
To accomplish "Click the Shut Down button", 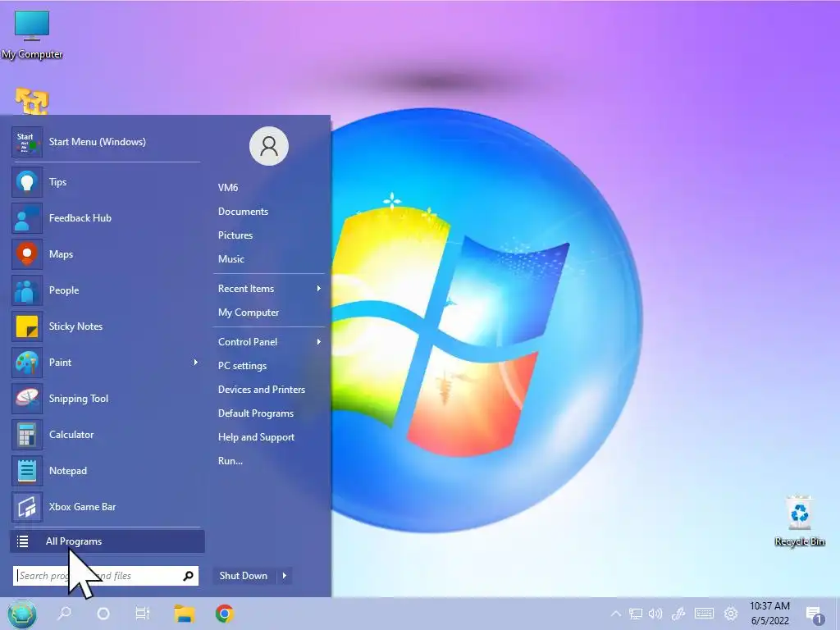I will point(243,576).
